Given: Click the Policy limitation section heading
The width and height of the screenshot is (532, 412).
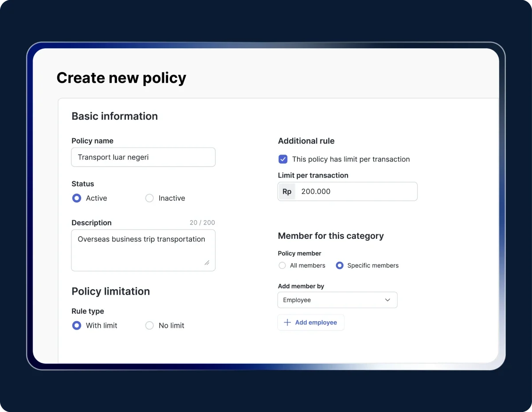Looking at the screenshot, I should tap(111, 291).
